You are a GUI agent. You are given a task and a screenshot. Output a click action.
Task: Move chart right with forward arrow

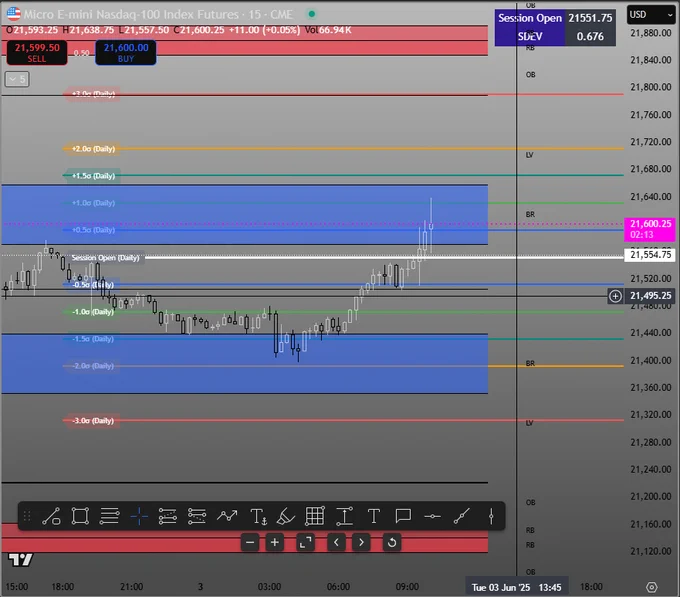(x=361, y=542)
